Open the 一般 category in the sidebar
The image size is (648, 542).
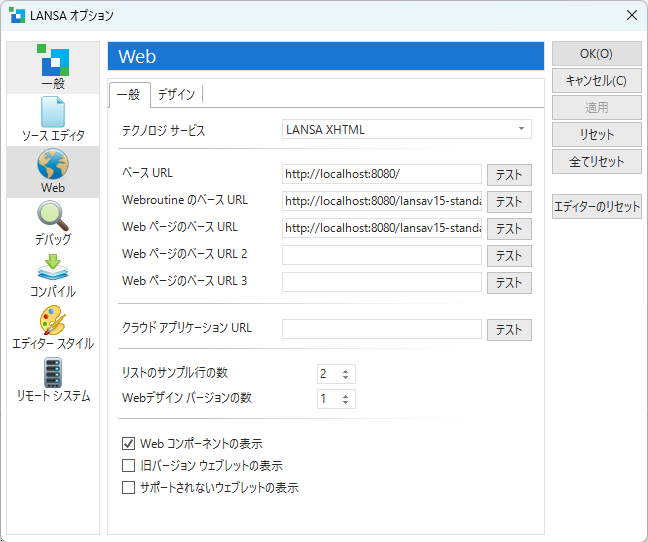click(x=53, y=67)
